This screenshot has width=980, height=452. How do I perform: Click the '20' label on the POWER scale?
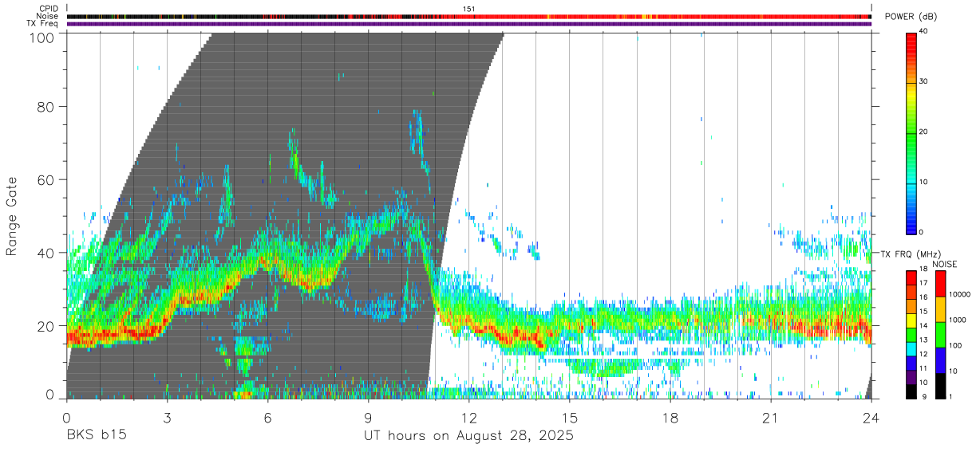click(923, 132)
